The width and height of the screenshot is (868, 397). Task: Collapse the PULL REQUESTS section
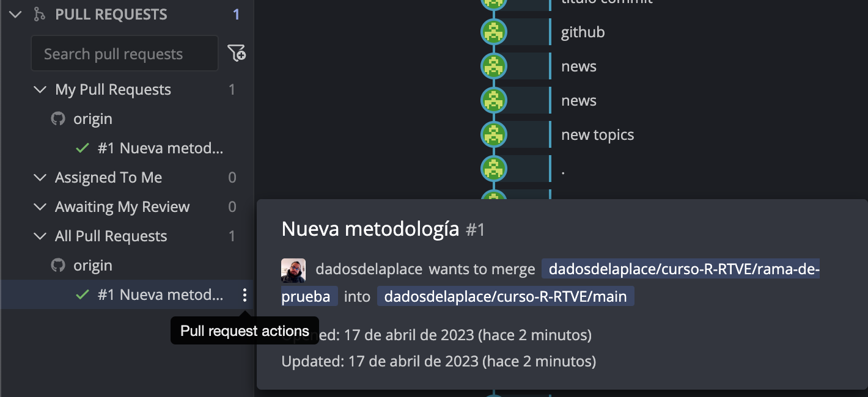16,15
